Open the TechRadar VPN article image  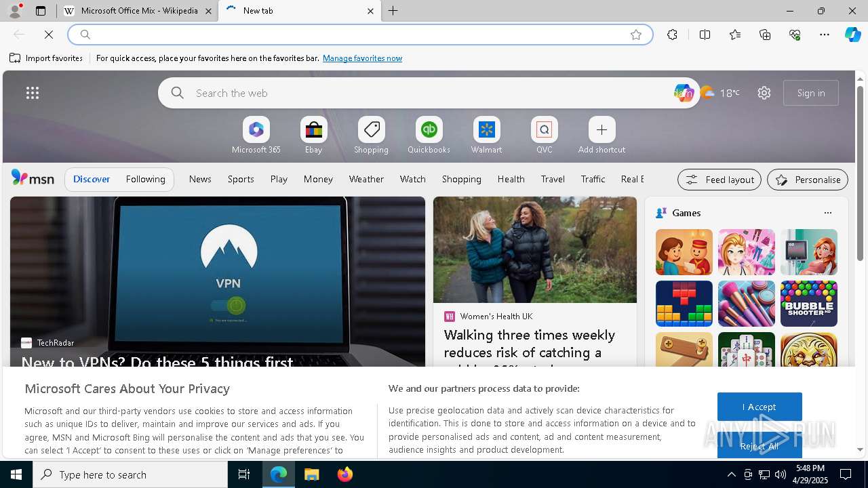(218, 281)
